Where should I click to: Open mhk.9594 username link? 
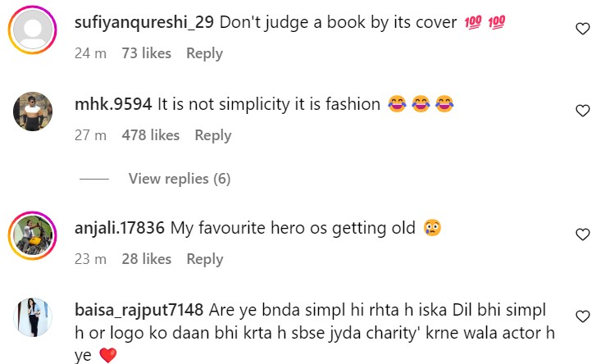coord(113,104)
